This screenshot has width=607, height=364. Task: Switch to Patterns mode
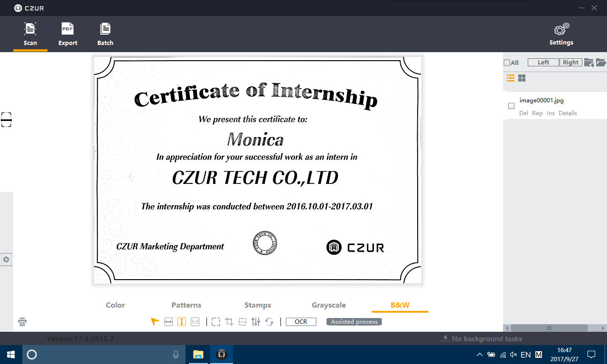point(187,305)
